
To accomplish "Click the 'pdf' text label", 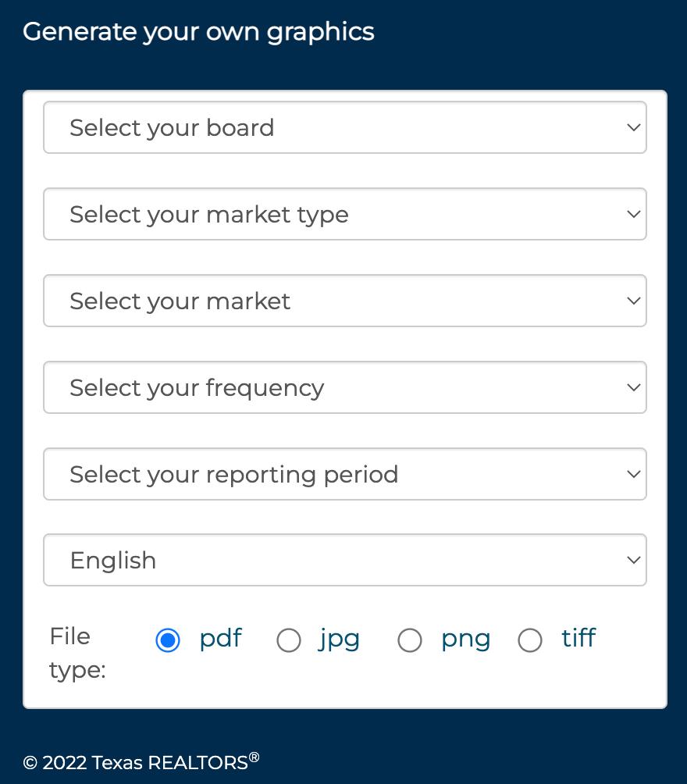I will (220, 639).
